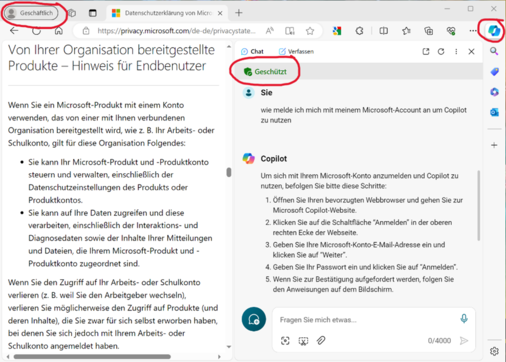Open the sidebar Search icon
506x362 pixels.
494,51
